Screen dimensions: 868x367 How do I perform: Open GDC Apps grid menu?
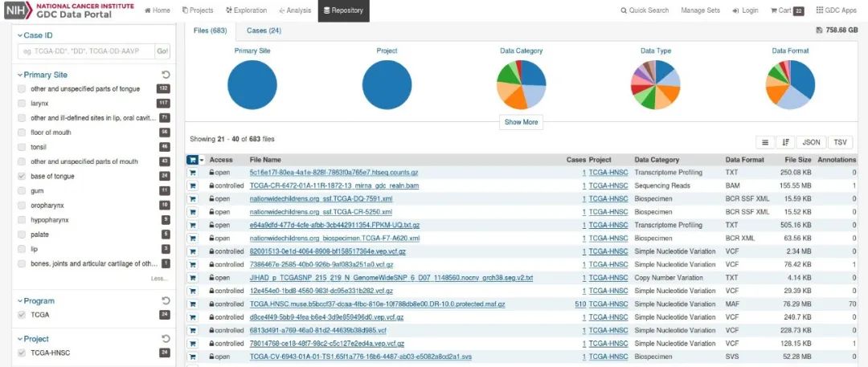(x=836, y=10)
